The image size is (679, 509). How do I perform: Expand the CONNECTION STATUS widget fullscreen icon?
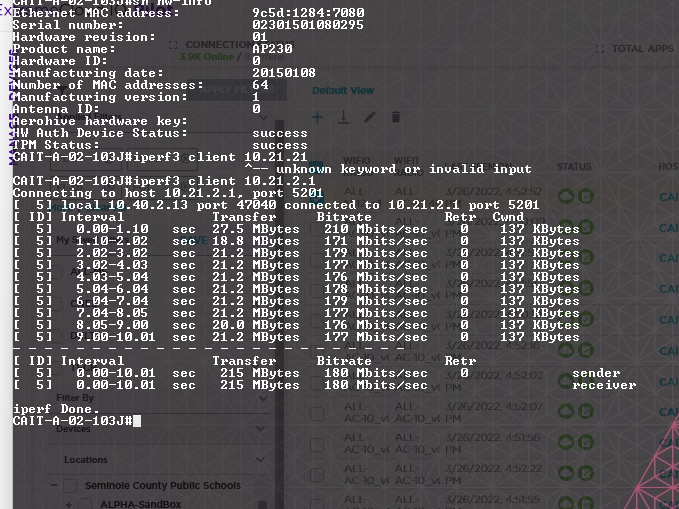173,45
